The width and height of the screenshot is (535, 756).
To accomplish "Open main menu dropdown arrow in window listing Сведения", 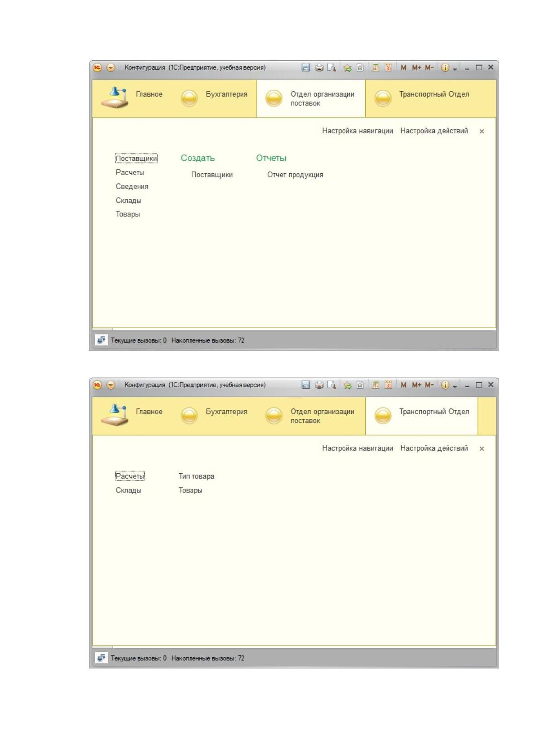I will (111, 67).
